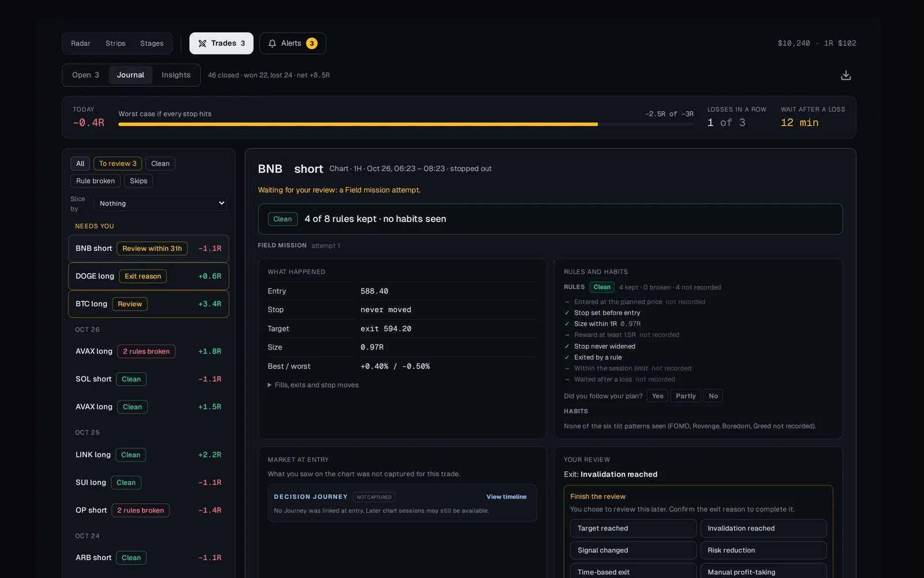The height and width of the screenshot is (578, 924).
Task: Click the download export icon
Action: pos(846,75)
